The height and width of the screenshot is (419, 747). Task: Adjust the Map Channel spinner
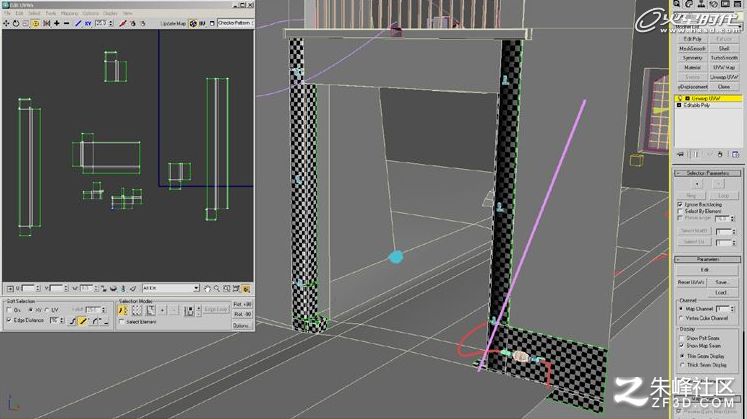point(733,309)
